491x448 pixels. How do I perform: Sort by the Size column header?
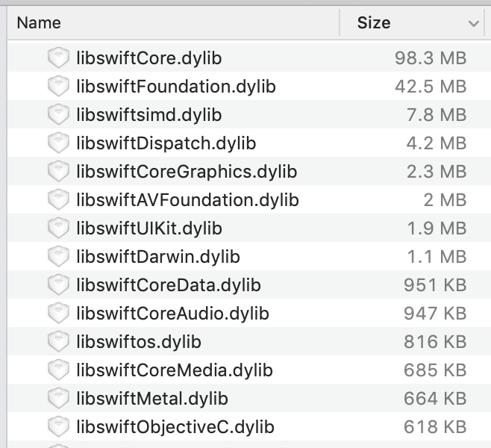point(412,23)
